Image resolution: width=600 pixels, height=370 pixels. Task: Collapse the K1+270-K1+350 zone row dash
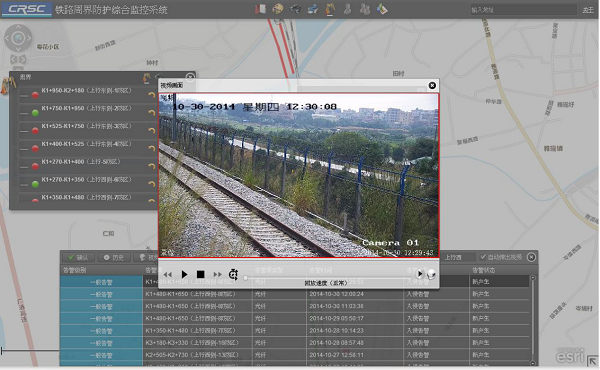click(x=24, y=185)
